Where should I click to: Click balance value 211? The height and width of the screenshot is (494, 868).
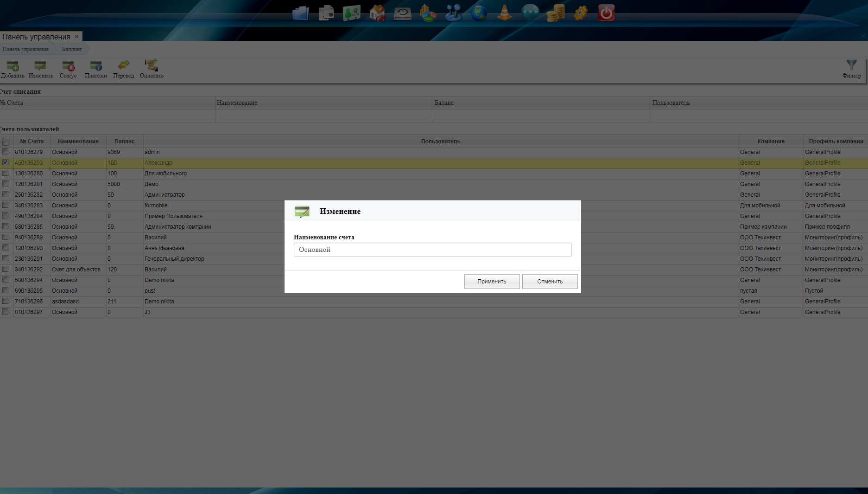pos(112,302)
